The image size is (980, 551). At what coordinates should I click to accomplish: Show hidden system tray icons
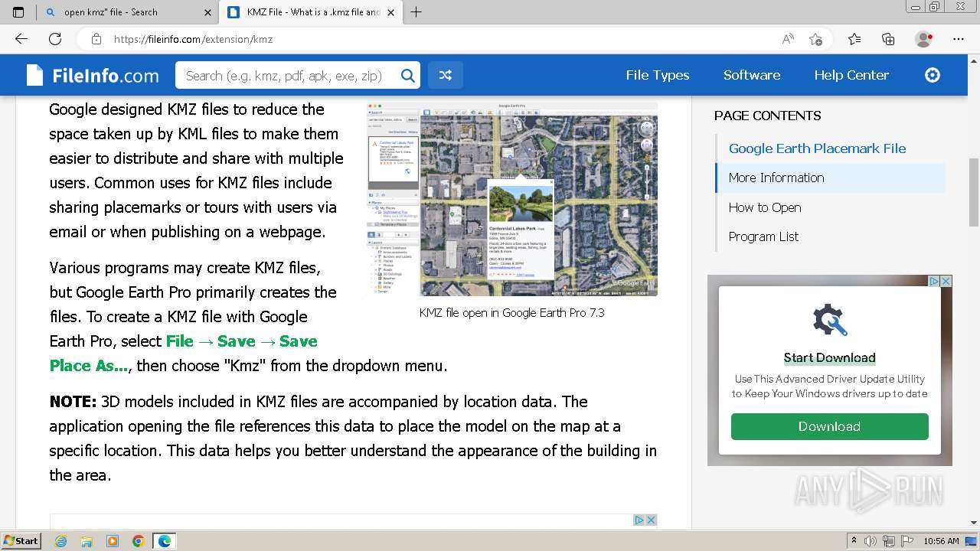tap(854, 541)
